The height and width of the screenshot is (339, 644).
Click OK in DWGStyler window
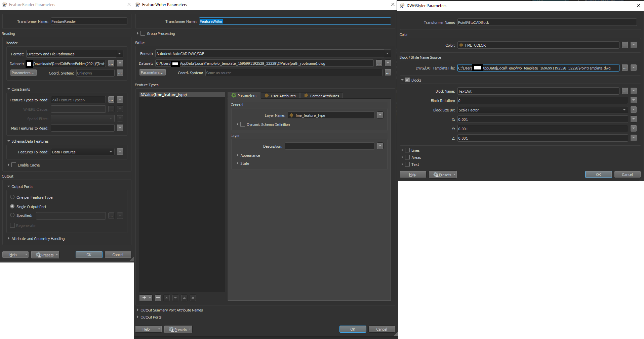pos(599,175)
